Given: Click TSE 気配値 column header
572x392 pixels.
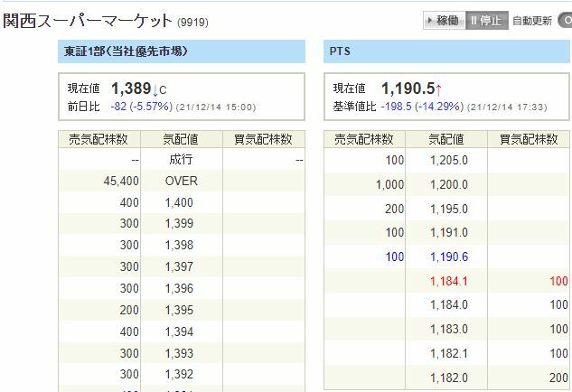Looking at the screenshot, I should click(x=182, y=139).
